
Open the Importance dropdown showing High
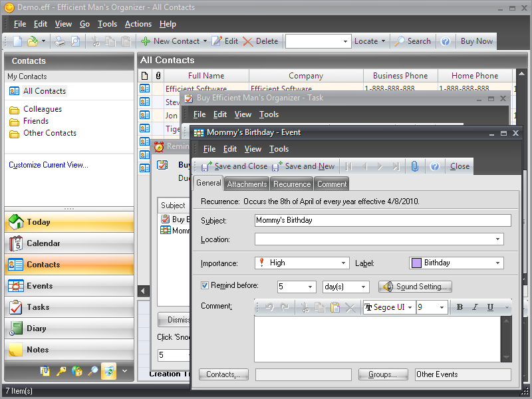pos(302,263)
